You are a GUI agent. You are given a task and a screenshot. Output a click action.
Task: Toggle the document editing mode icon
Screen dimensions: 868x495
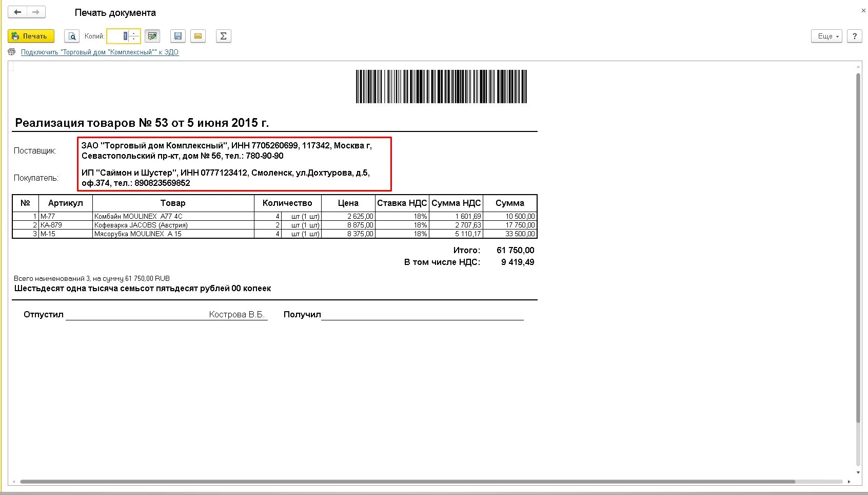coord(152,36)
